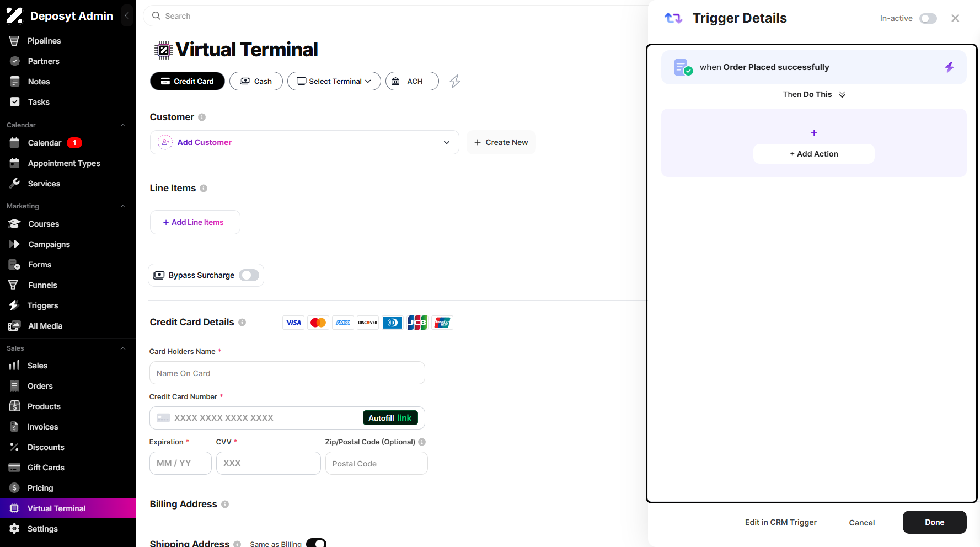Click the purple lightning icon in Order Placed card
This screenshot has height=547, width=980.
[x=949, y=67]
